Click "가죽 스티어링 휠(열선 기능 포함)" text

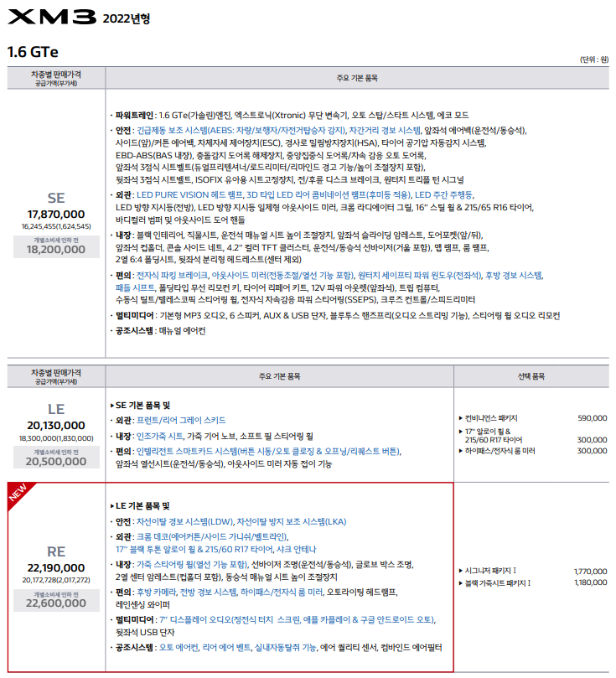(x=192, y=565)
